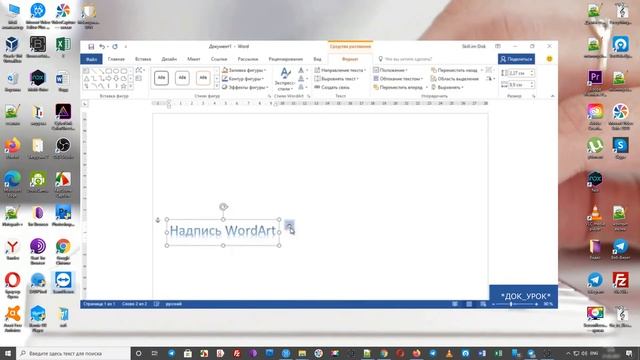Open the Направление текста dropdown
Image resolution: width=640 pixels, height=360 pixels.
340,70
